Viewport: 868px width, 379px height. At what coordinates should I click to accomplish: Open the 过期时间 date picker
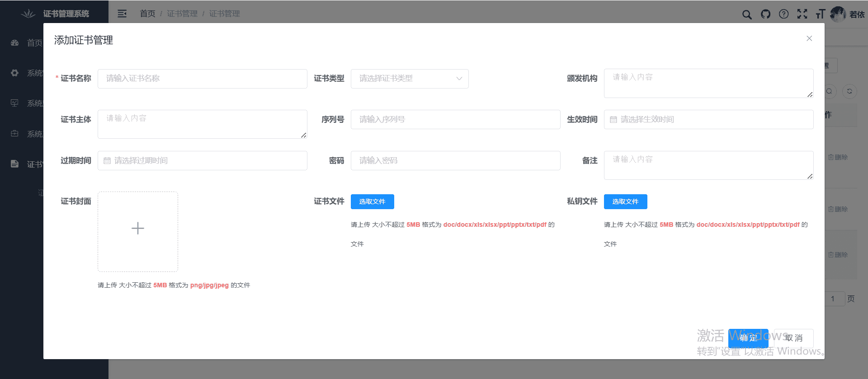(203, 161)
